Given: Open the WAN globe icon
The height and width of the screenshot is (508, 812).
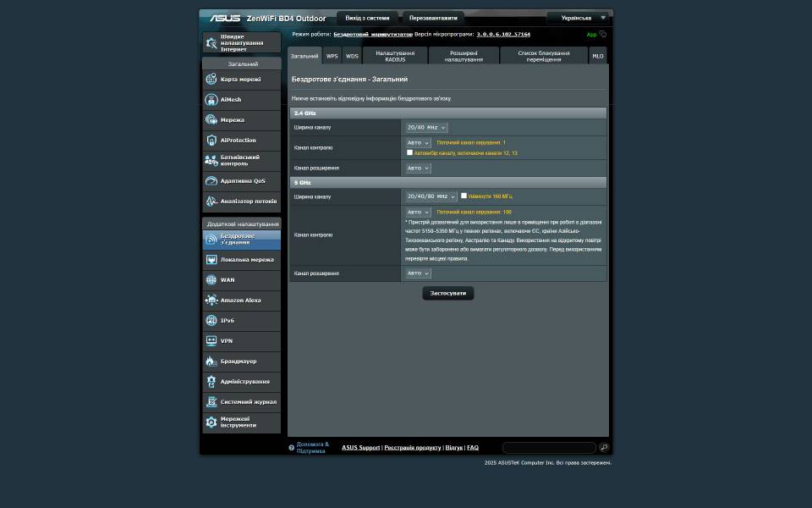Looking at the screenshot, I should pos(211,280).
